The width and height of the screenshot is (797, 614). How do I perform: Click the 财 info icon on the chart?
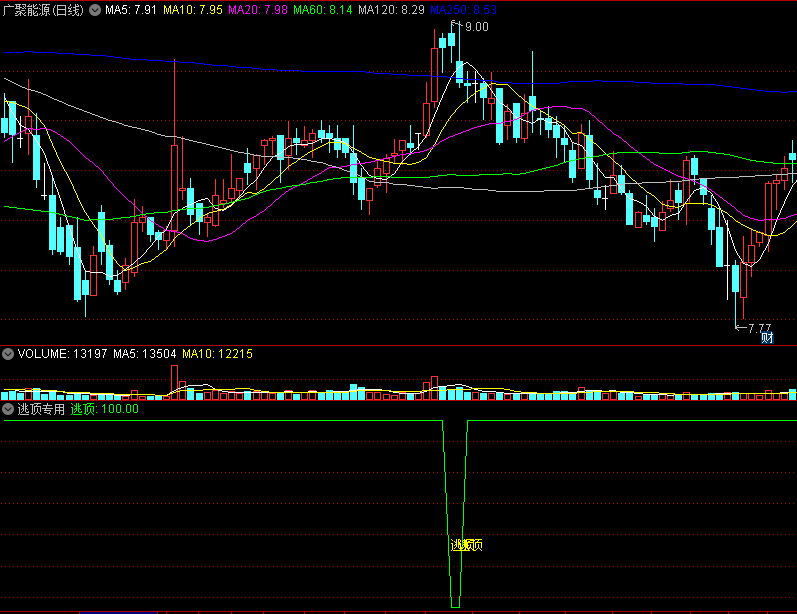coord(767,337)
